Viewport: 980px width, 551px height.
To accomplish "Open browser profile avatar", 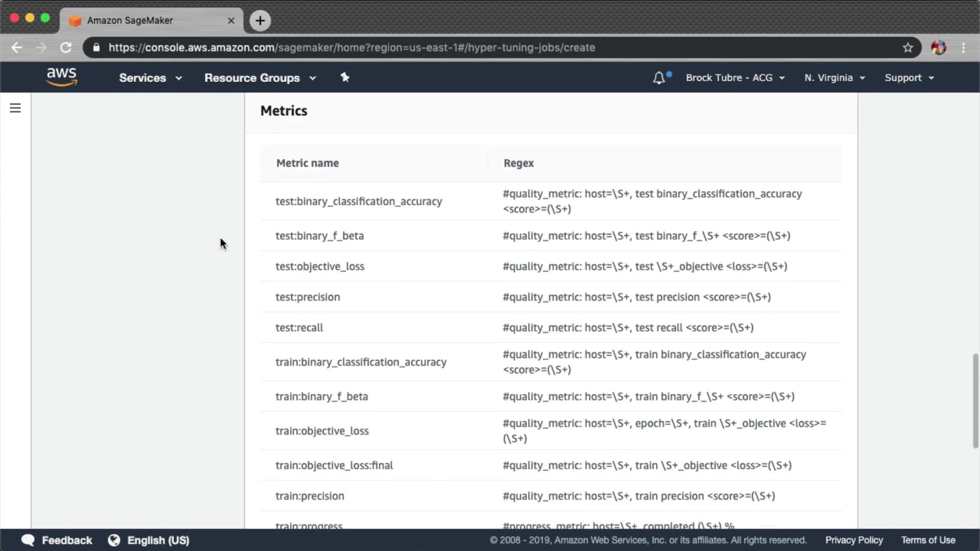I will tap(938, 47).
